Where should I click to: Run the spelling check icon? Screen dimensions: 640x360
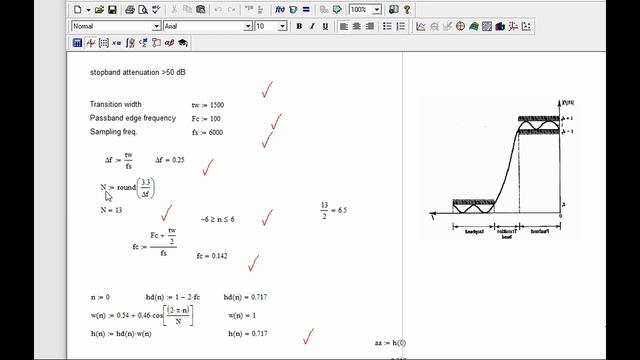click(x=156, y=9)
